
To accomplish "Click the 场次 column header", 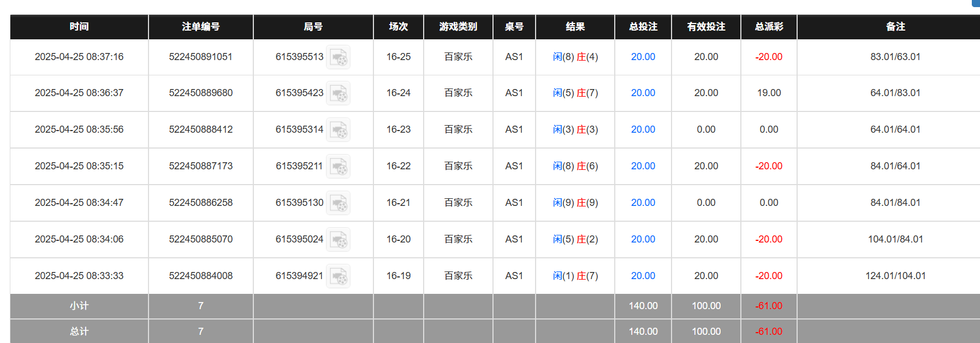I will tap(399, 26).
